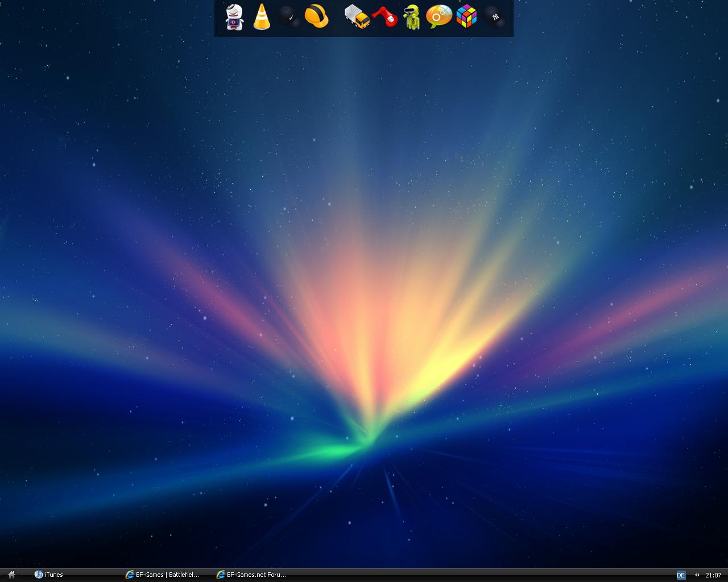Open the colorful Rubik's cube dock icon

466,16
